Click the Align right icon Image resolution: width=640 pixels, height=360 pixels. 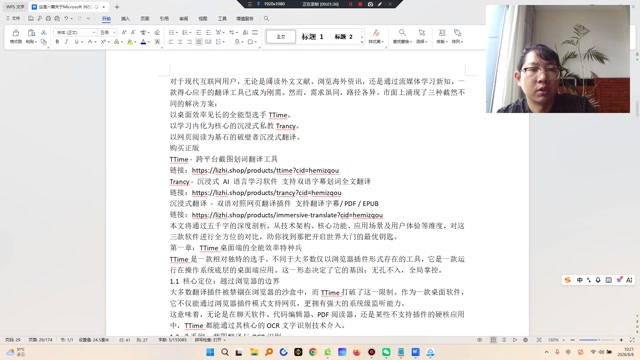point(189,42)
